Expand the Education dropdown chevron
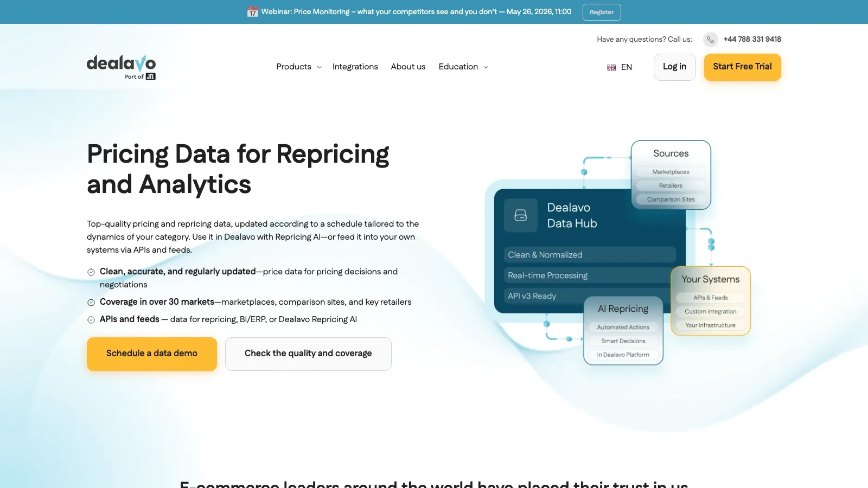This screenshot has width=868, height=488. [x=486, y=67]
